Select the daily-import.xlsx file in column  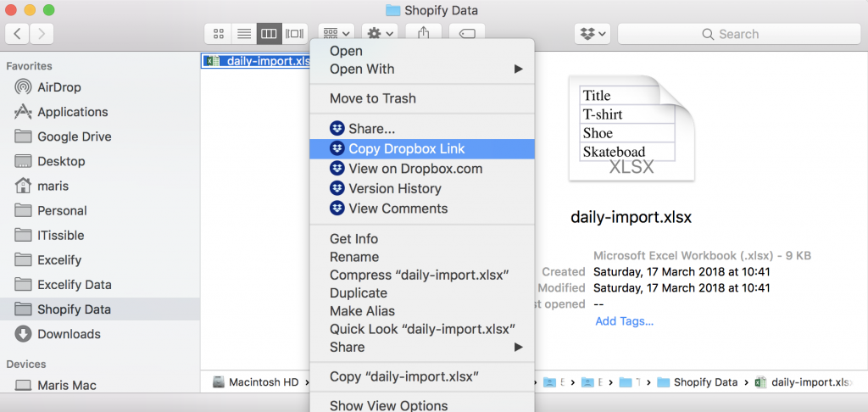[257, 61]
